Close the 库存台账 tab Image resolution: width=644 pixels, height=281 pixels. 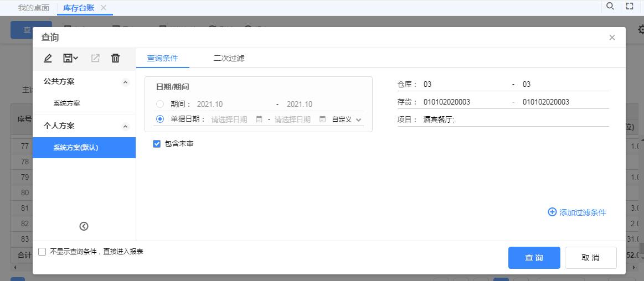click(x=104, y=8)
